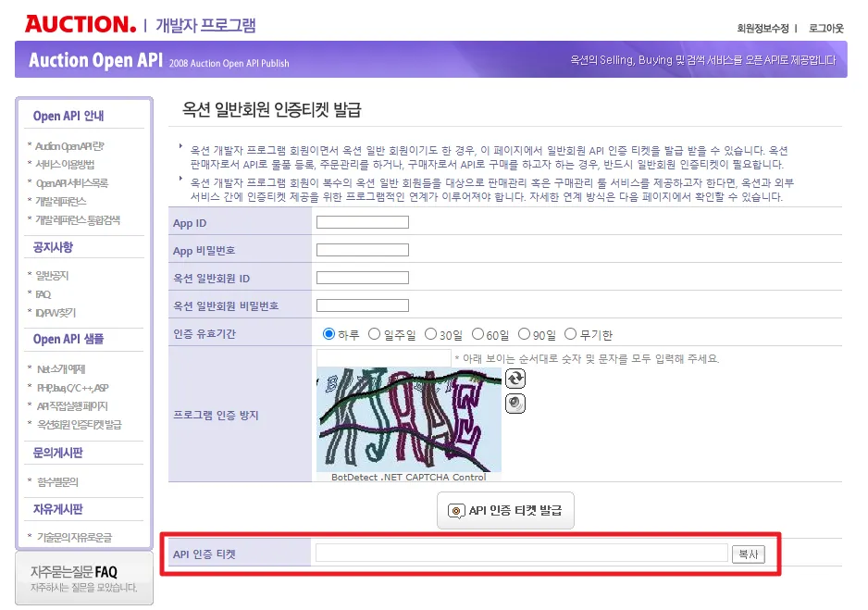Click the Auction Open API banner title
This screenshot has height=610, width=868.
pyautogui.click(x=95, y=60)
